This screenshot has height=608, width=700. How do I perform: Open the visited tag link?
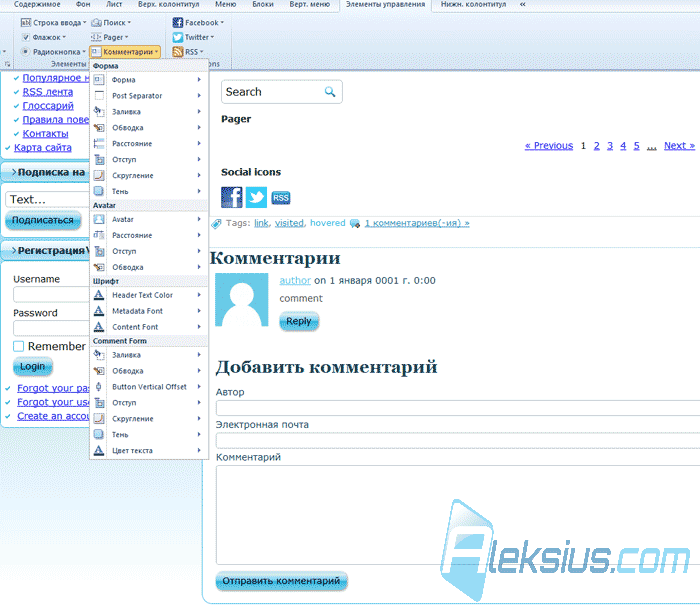coord(289,223)
